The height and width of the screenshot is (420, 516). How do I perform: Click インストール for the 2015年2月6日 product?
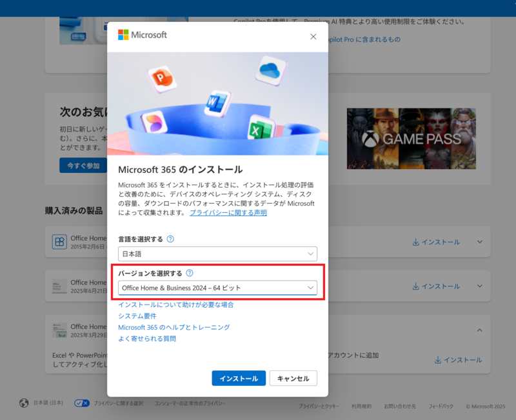pos(436,242)
